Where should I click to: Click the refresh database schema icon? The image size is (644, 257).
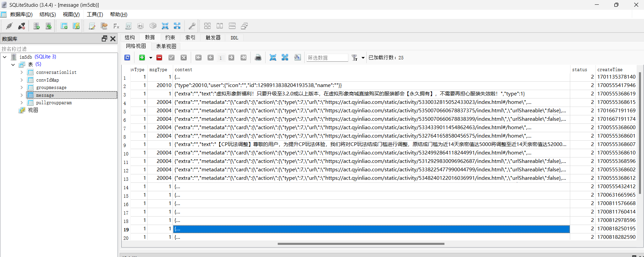49,26
